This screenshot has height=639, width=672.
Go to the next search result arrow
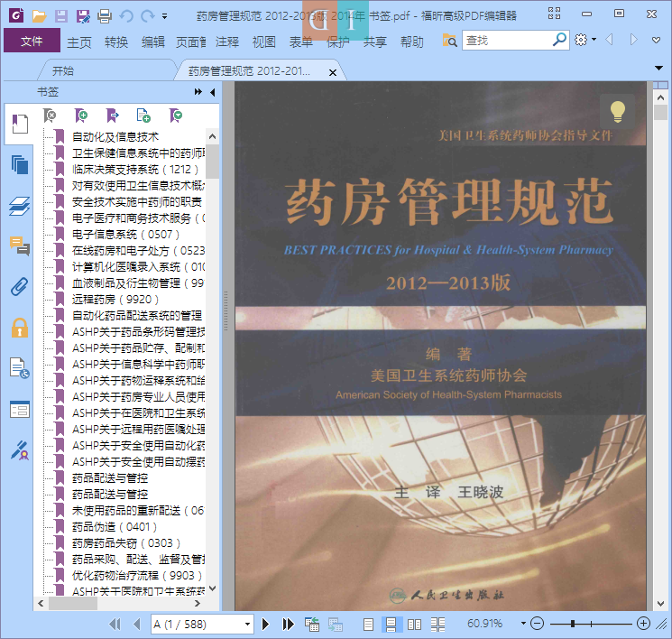tap(633, 40)
